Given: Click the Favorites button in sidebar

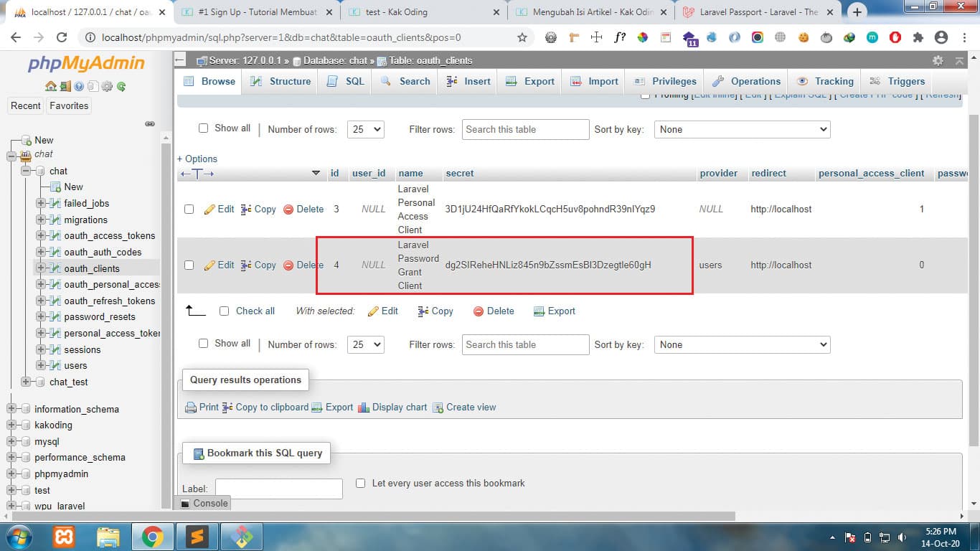Looking at the screenshot, I should (x=69, y=105).
